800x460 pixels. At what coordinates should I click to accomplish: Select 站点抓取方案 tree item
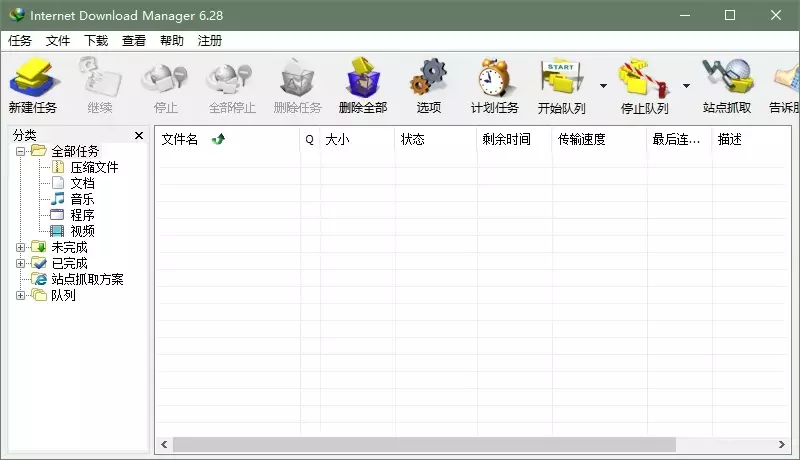coord(87,279)
